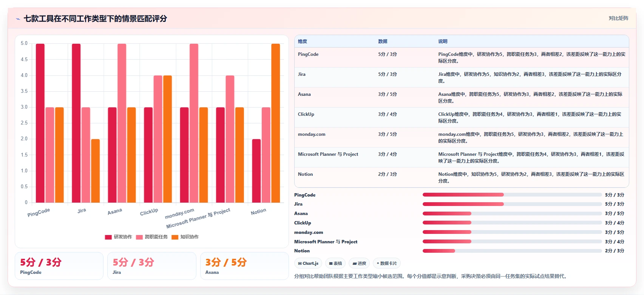Toggle the 研发协作 legend item
Screen dimensions: 644x295
coord(119,237)
